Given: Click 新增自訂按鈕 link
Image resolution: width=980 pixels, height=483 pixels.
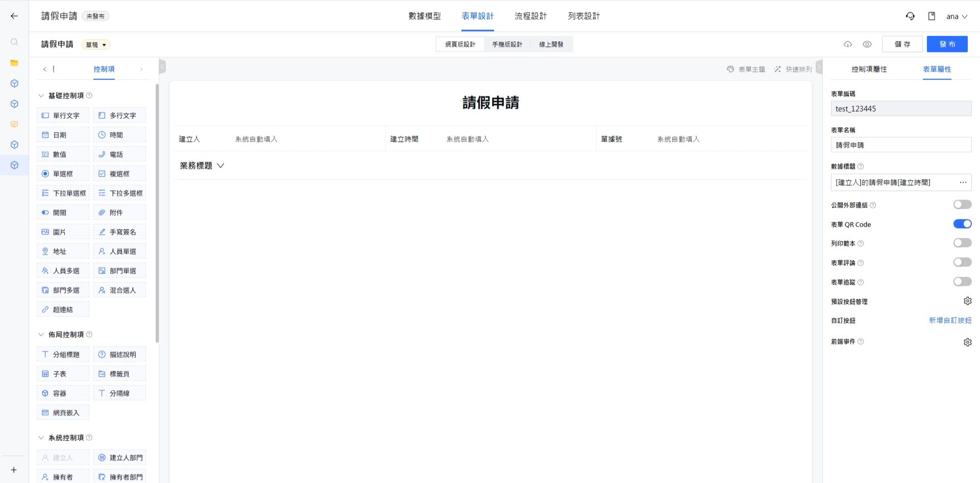Looking at the screenshot, I should tap(950, 320).
